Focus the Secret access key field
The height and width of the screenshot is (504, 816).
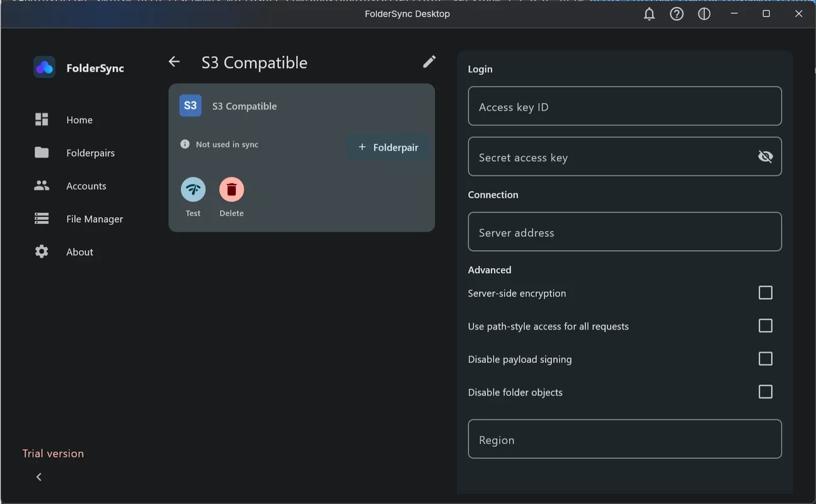[x=625, y=156]
